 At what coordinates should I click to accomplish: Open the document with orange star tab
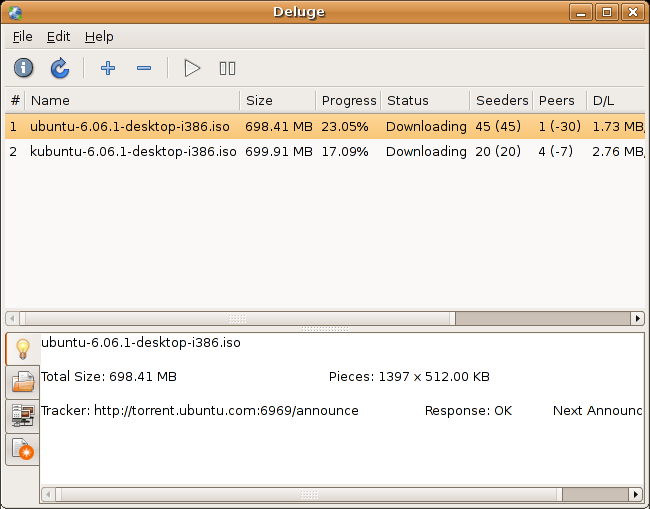click(x=23, y=450)
